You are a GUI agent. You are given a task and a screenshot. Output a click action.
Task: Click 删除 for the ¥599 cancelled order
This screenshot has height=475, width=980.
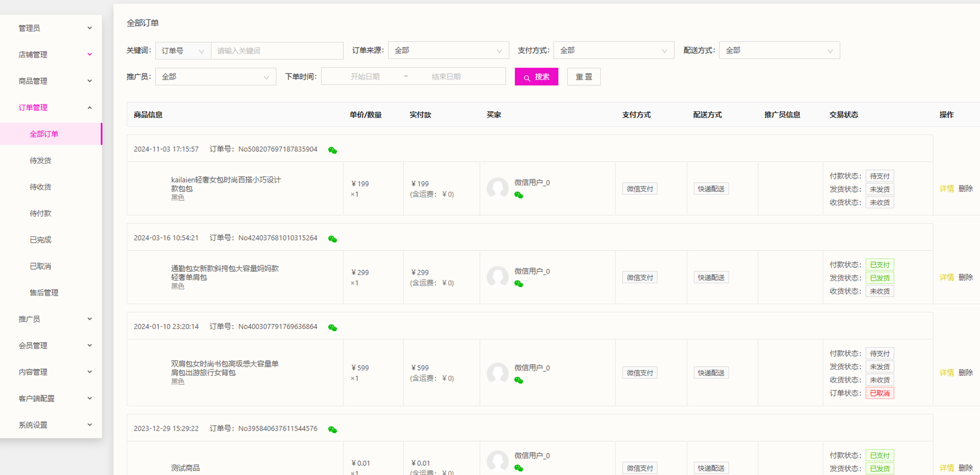click(966, 373)
